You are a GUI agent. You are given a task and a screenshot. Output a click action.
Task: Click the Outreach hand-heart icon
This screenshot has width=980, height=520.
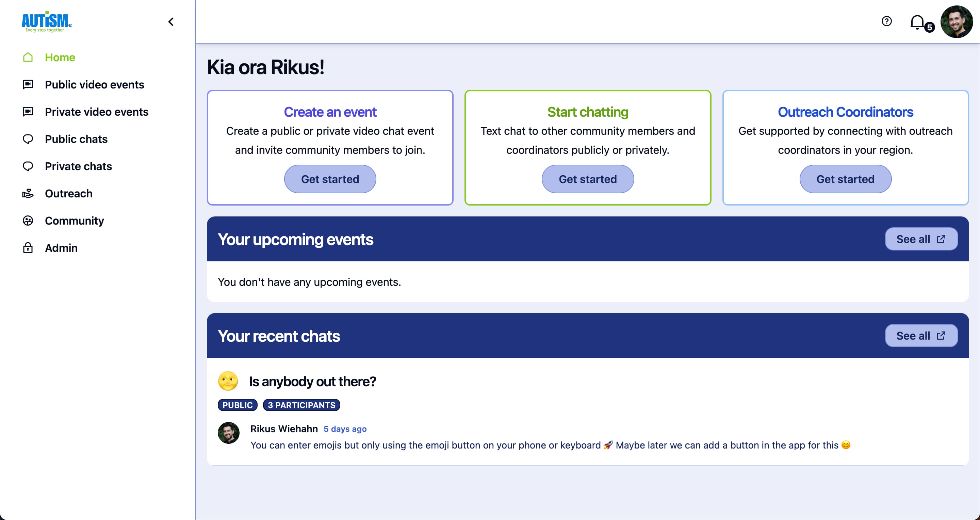coord(28,194)
